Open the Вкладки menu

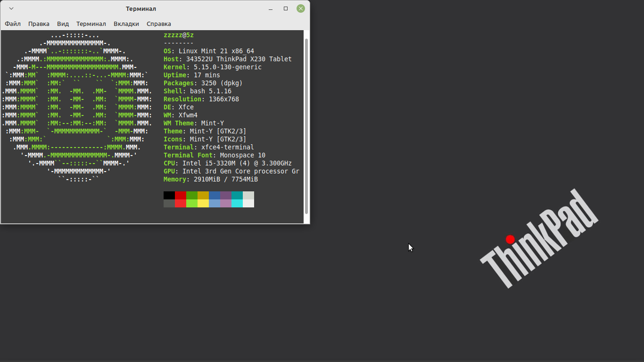126,24
